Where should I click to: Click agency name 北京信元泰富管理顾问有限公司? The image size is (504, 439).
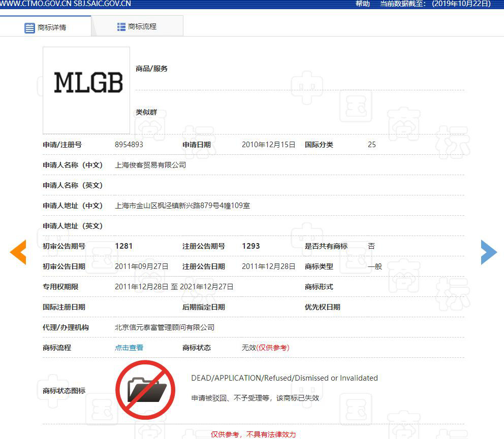(164, 327)
